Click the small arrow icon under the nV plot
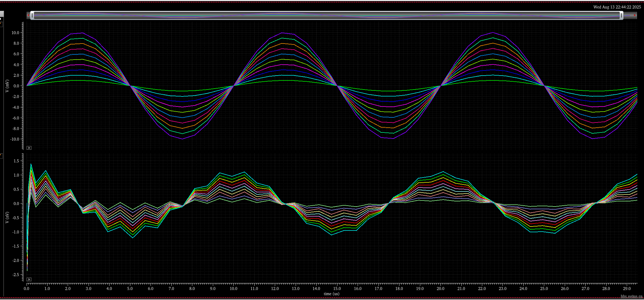 (29, 279)
